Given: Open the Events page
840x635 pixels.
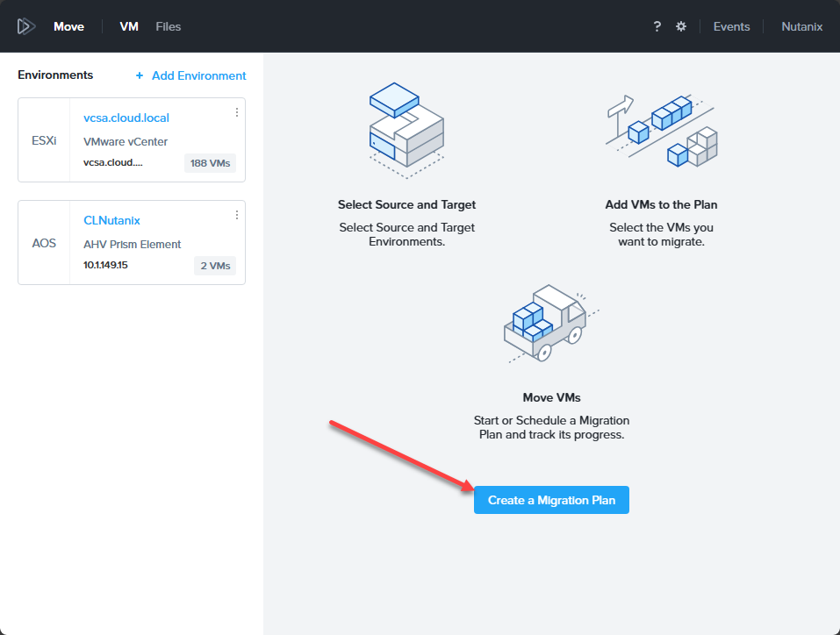Looking at the screenshot, I should pos(731,26).
